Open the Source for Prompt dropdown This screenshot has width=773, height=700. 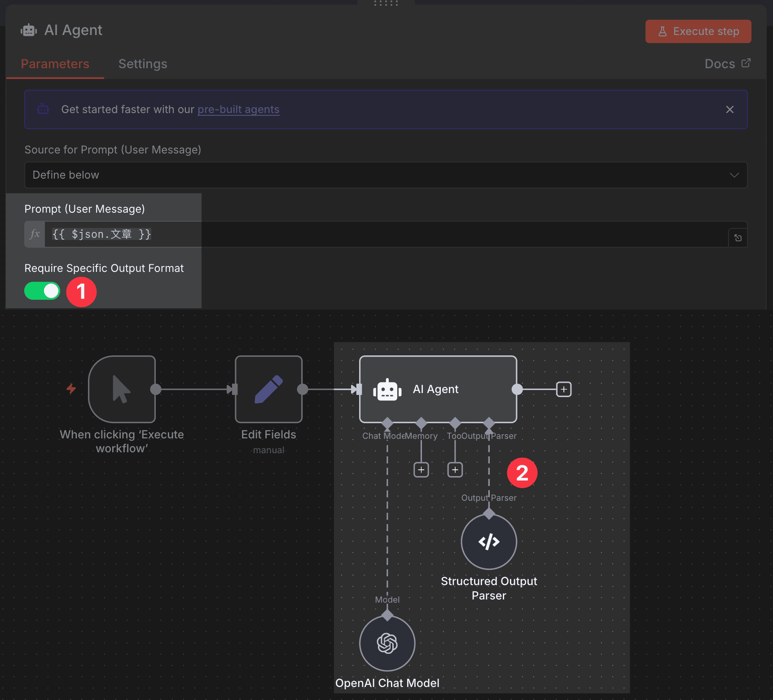(385, 175)
